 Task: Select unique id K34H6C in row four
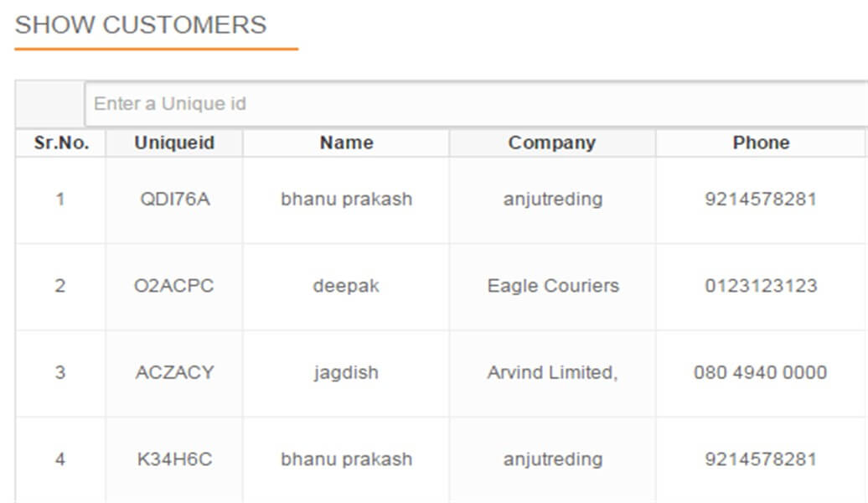click(x=173, y=459)
